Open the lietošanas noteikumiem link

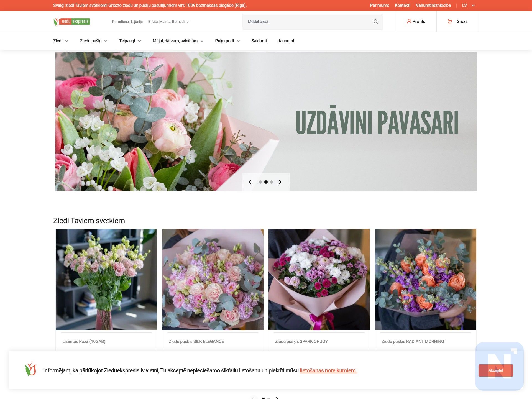(328, 370)
